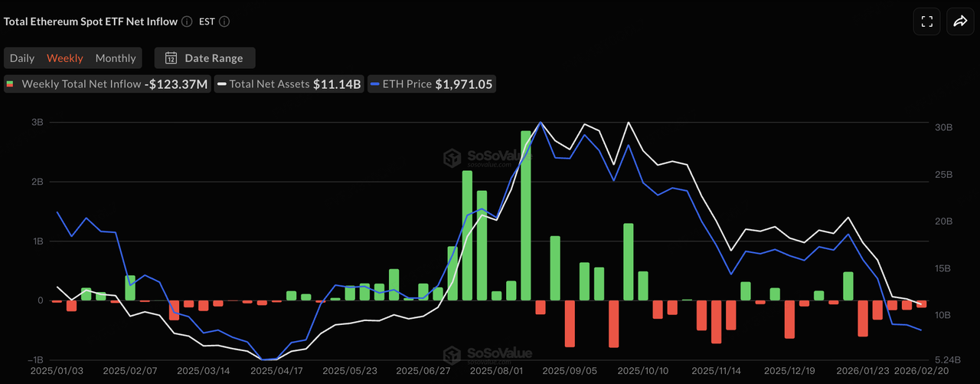
Task: Click the calendar icon in Date Range
Action: [x=171, y=58]
